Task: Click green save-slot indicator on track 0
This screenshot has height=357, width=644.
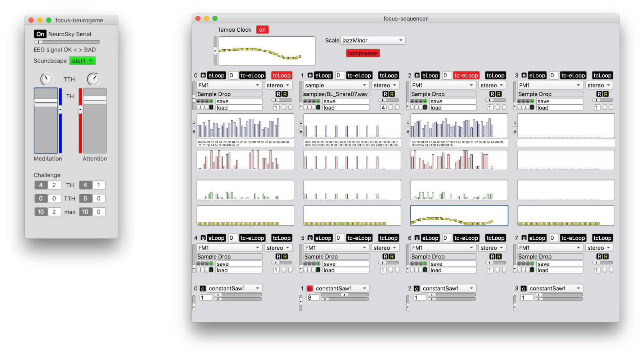Action: pos(211,101)
